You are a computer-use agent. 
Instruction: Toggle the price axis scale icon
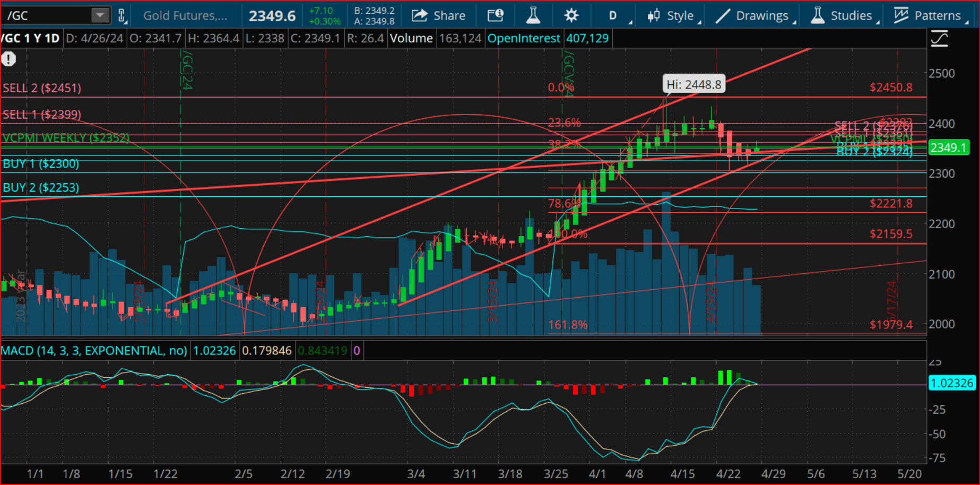coord(939,39)
